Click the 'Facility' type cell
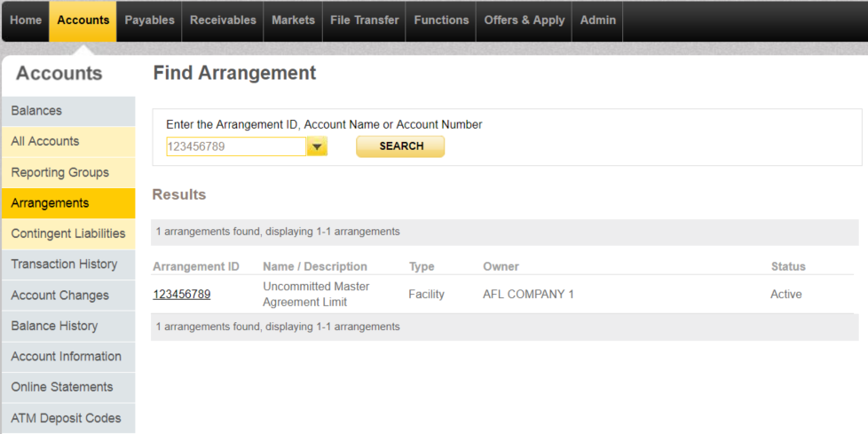 click(426, 295)
